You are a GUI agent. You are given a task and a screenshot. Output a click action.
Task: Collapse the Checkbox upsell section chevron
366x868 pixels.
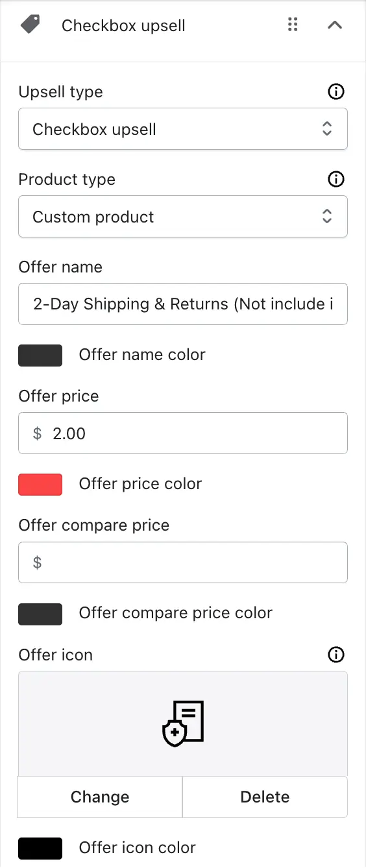pyautogui.click(x=335, y=25)
